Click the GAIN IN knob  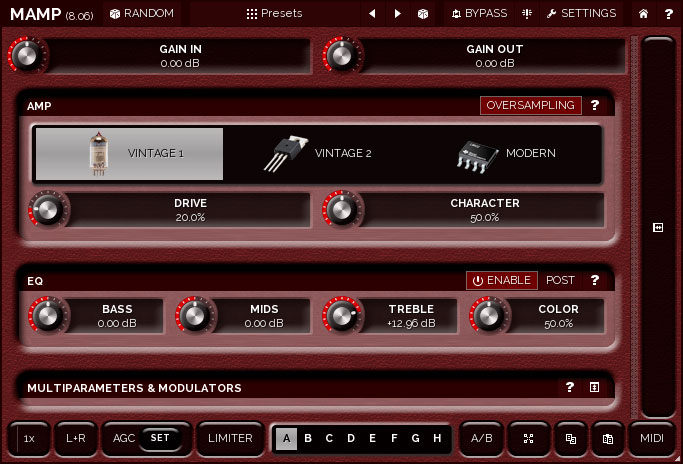tap(26, 56)
